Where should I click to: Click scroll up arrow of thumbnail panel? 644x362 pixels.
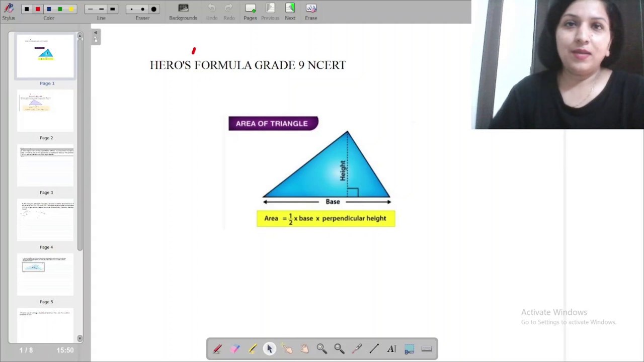[79, 36]
